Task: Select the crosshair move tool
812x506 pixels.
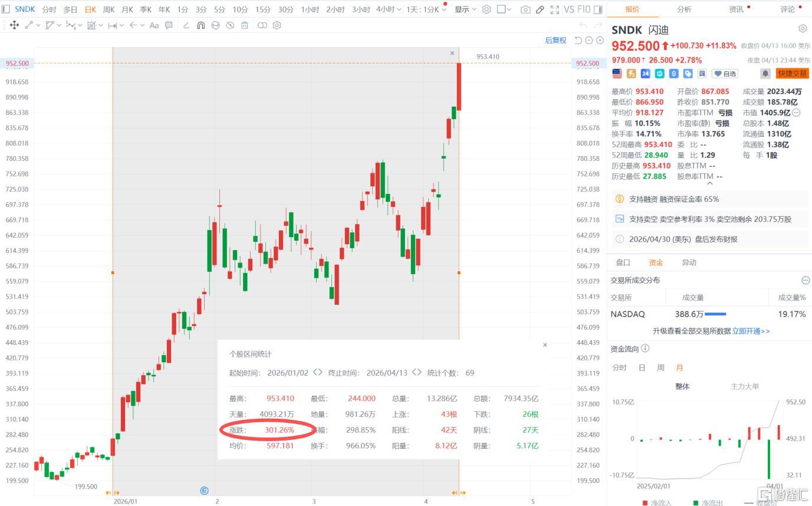Action: (x=14, y=25)
